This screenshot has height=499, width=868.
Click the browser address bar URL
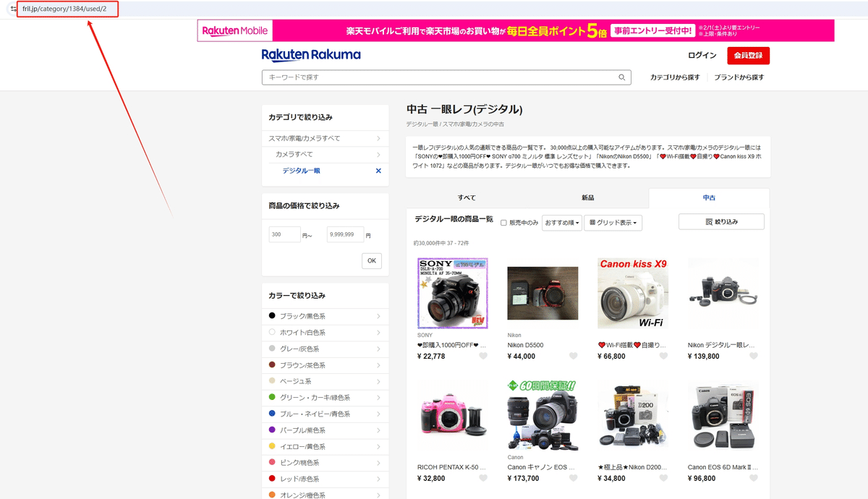point(64,9)
